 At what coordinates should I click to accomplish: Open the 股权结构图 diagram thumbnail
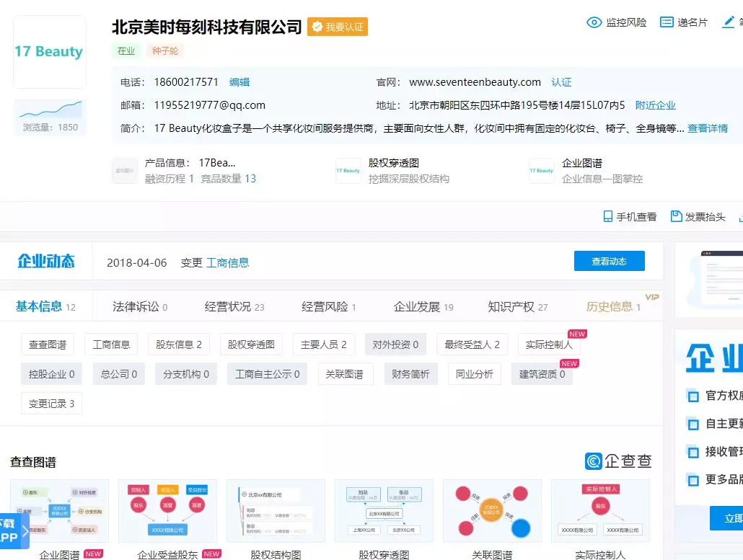tap(276, 511)
